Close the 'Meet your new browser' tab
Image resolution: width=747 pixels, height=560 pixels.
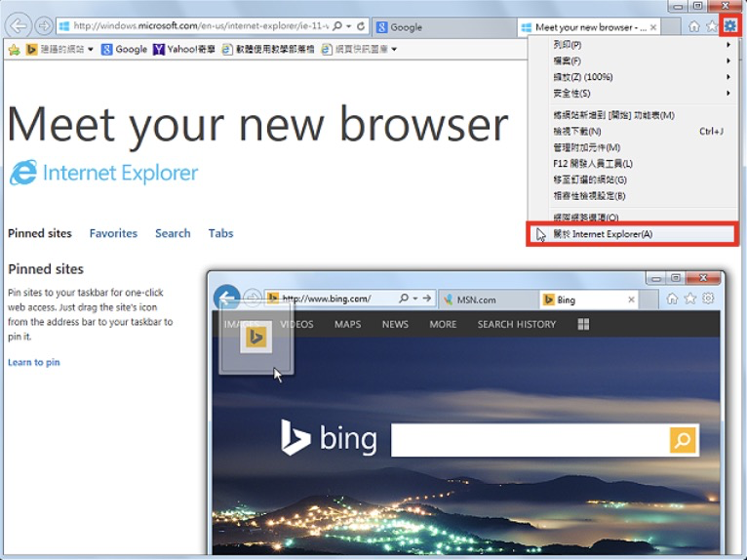coord(653,27)
